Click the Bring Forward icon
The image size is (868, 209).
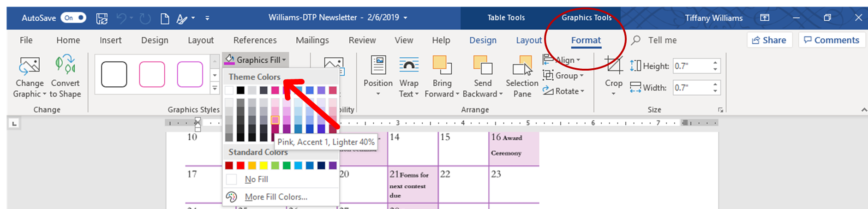(x=442, y=66)
